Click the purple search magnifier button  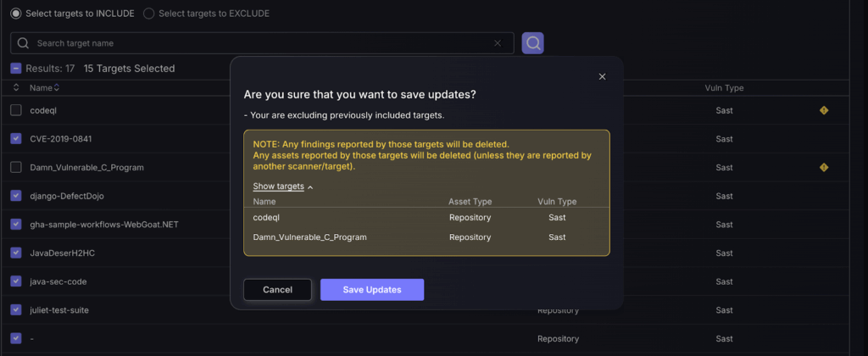532,43
